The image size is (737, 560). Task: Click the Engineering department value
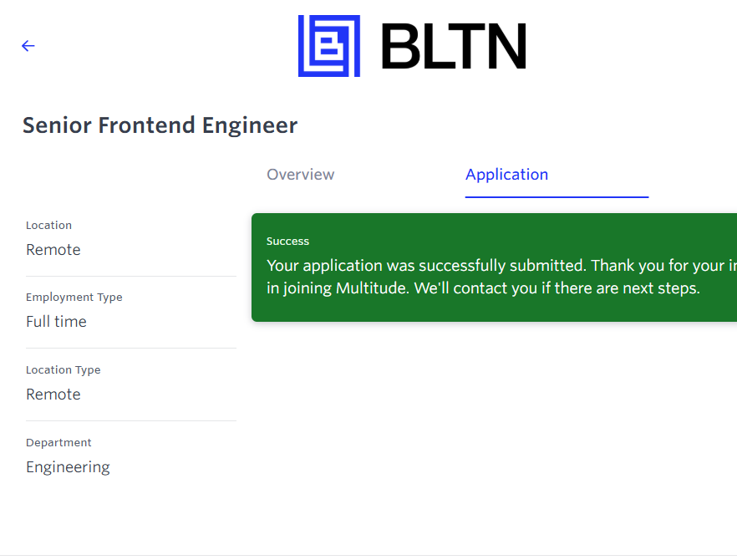click(68, 467)
